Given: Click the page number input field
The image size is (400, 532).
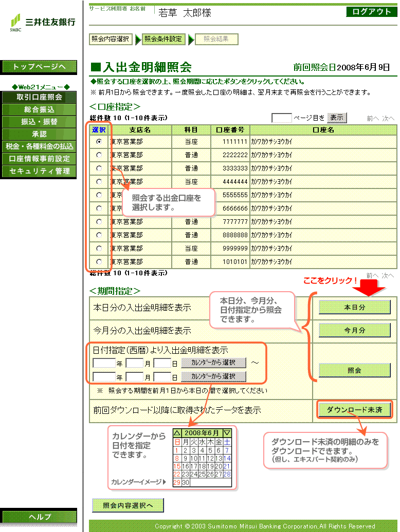Looking at the screenshot, I should point(282,118).
